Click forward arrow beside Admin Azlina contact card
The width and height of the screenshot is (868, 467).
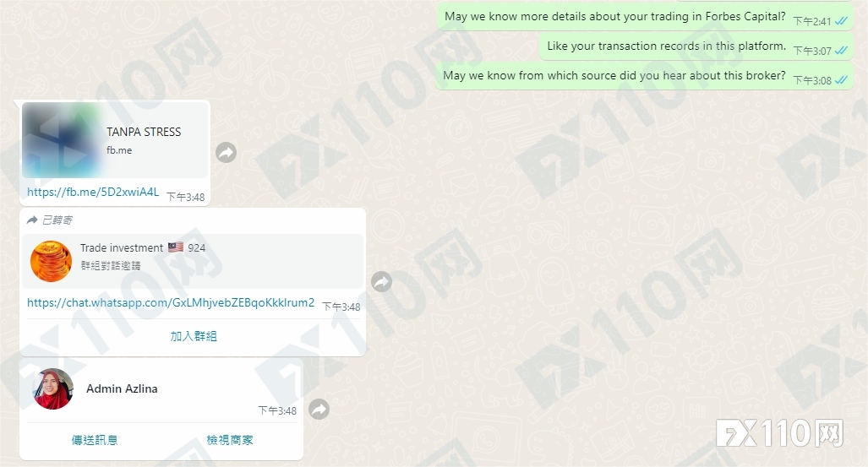point(319,410)
